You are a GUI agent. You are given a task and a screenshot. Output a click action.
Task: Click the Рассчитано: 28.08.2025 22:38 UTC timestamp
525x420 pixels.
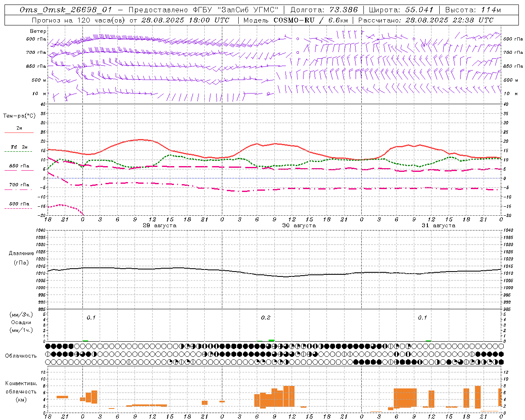(426, 20)
